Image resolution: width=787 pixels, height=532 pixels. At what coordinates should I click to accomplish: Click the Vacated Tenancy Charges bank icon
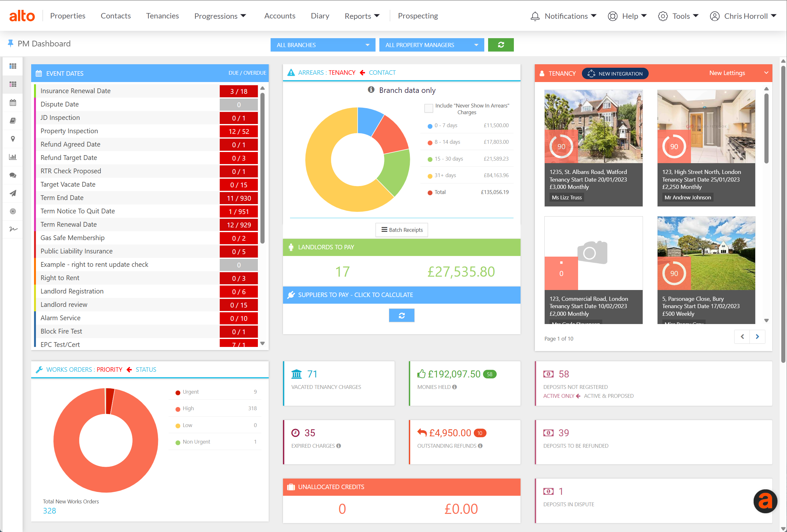pos(296,374)
